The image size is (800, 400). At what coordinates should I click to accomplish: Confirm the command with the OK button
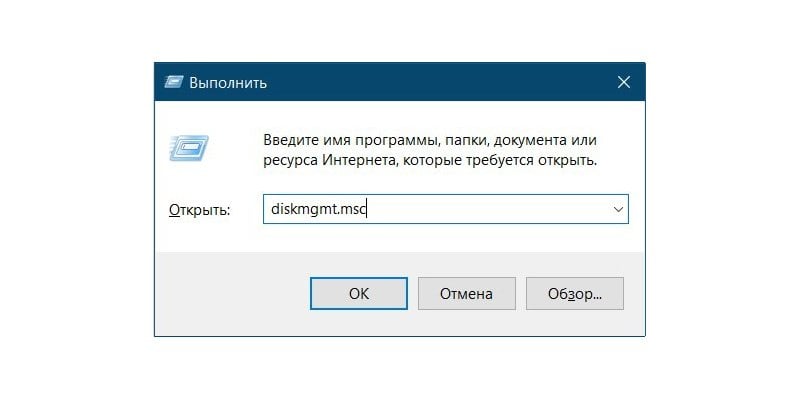pos(359,293)
